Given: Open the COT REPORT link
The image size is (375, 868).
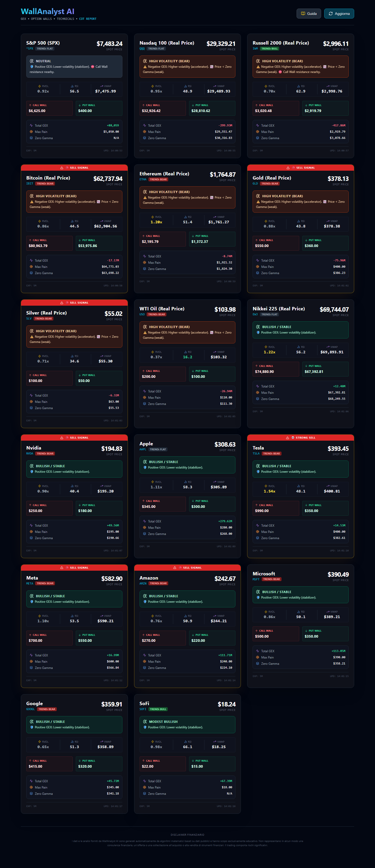Looking at the screenshot, I should pos(87,19).
